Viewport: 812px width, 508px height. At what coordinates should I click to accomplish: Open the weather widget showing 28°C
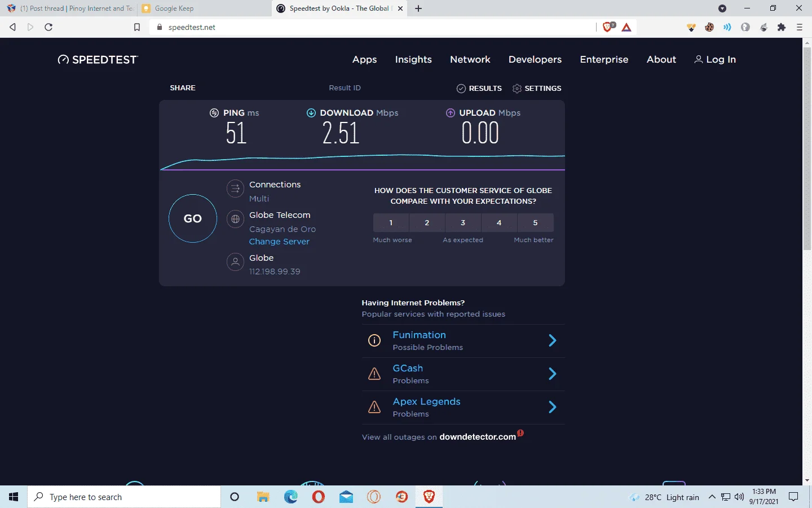[664, 497]
